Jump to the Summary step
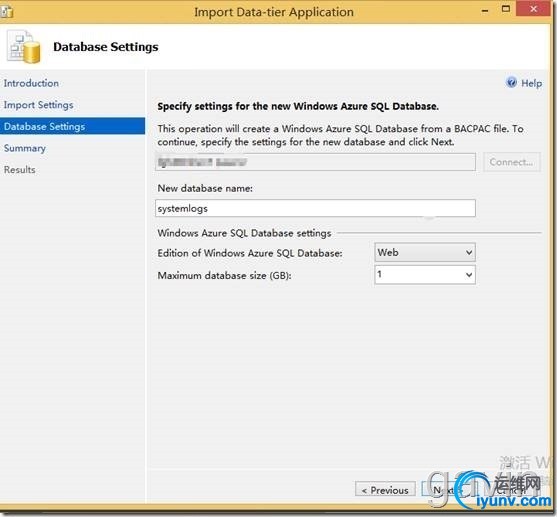 point(25,148)
